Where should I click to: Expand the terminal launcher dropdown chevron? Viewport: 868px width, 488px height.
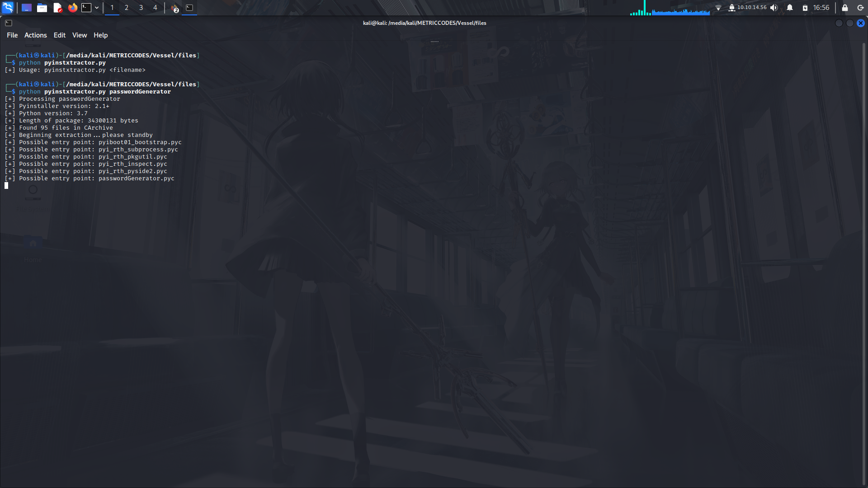(x=96, y=8)
